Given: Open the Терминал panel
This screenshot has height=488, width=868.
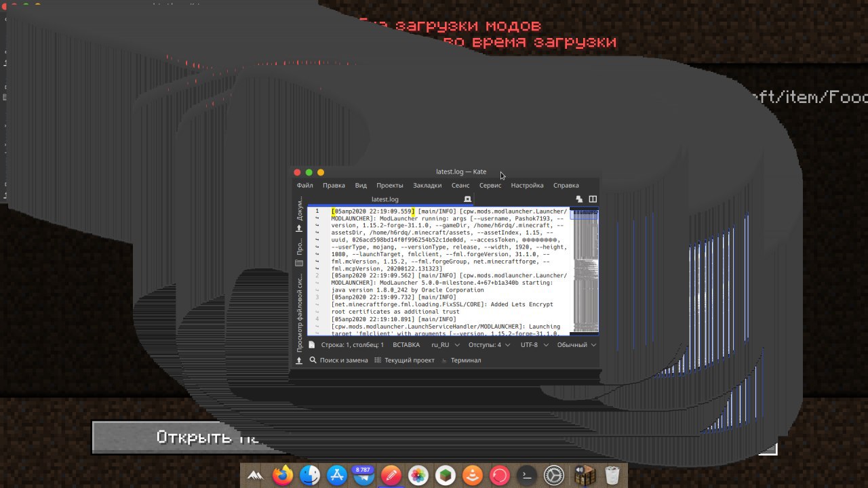Looking at the screenshot, I should [461, 360].
